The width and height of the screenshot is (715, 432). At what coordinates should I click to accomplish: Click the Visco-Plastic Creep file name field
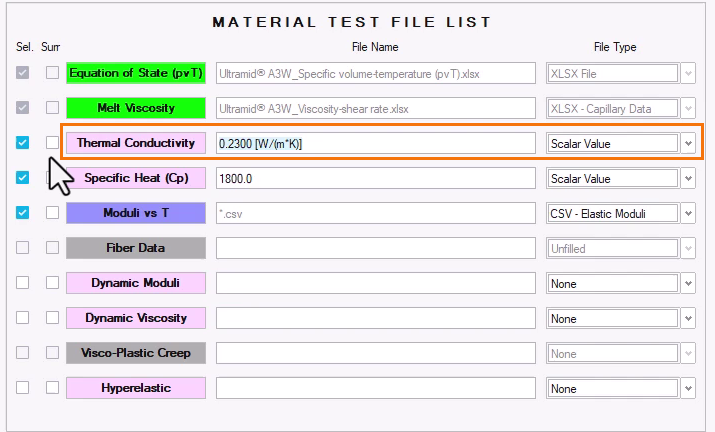[x=376, y=354]
